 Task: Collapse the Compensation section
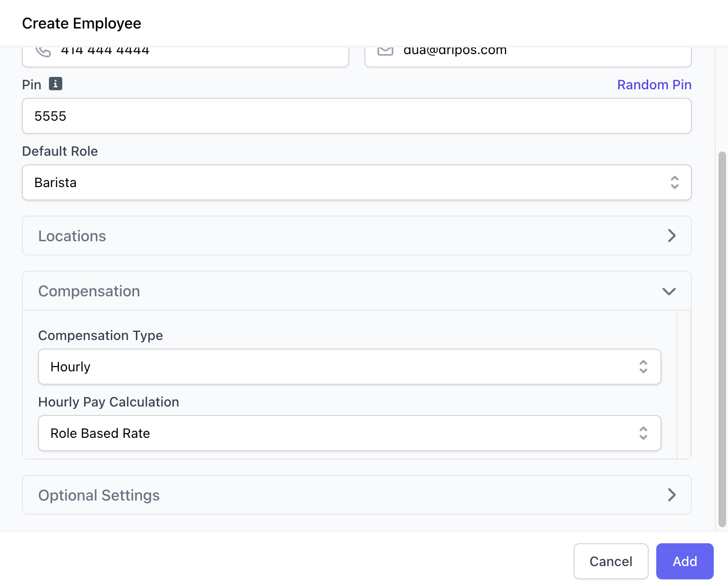click(356, 291)
